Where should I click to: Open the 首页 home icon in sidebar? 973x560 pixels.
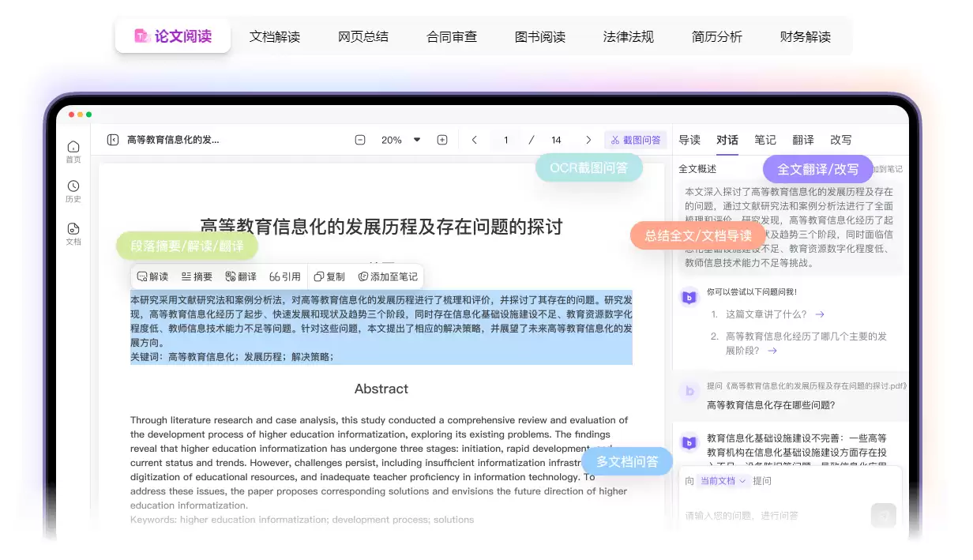pos(73,150)
